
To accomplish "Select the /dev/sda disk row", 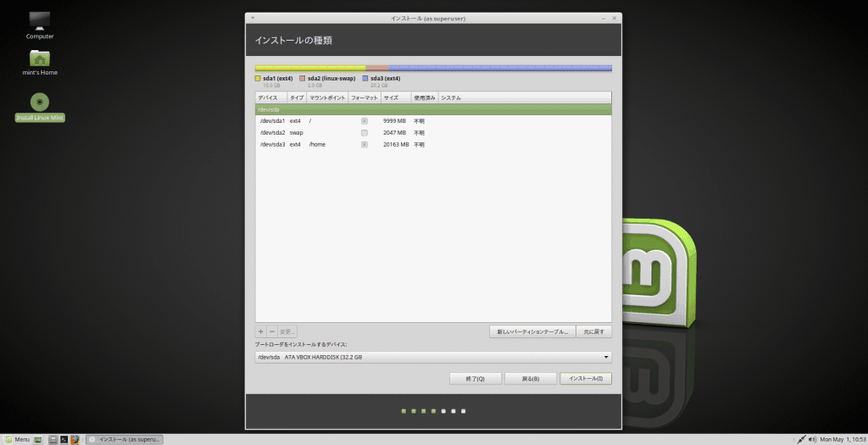I will [433, 109].
